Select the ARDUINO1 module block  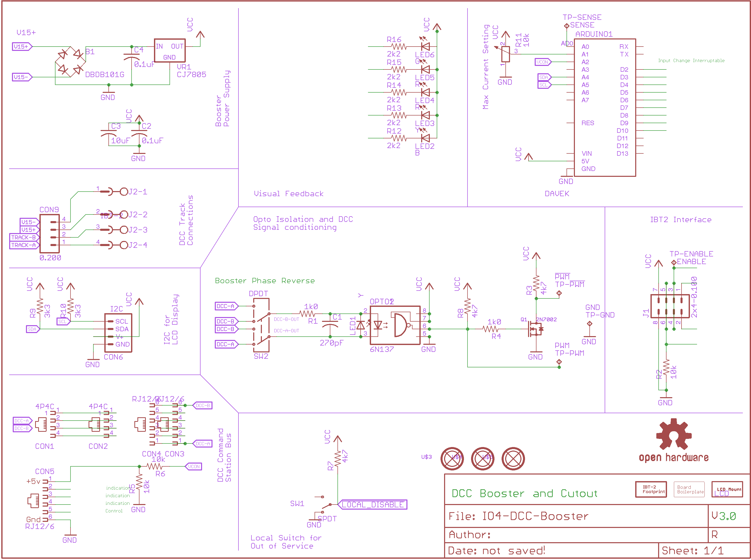(x=605, y=107)
